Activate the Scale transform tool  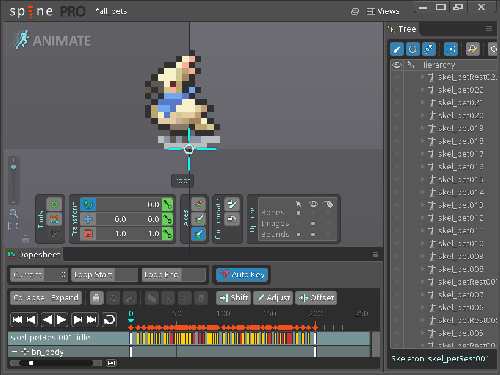tap(88, 234)
